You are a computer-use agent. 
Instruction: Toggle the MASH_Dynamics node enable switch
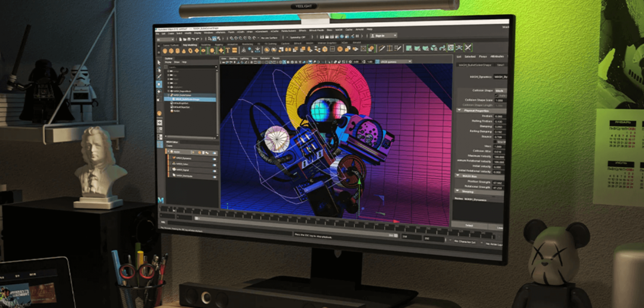point(213,158)
